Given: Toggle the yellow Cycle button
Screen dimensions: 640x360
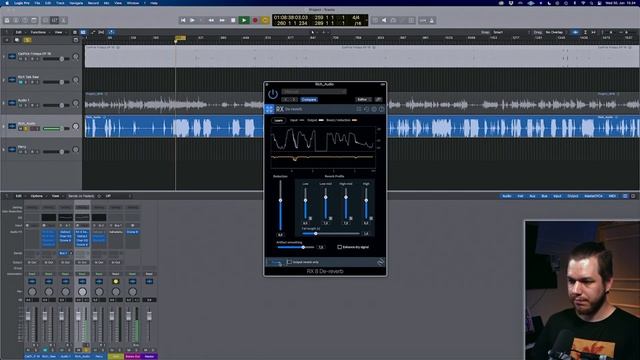Looking at the screenshot, I should (x=265, y=20).
